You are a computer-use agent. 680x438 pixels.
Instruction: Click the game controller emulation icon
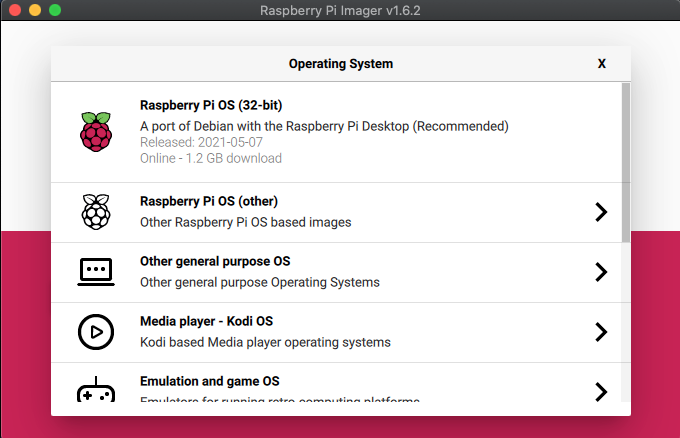pos(96,389)
